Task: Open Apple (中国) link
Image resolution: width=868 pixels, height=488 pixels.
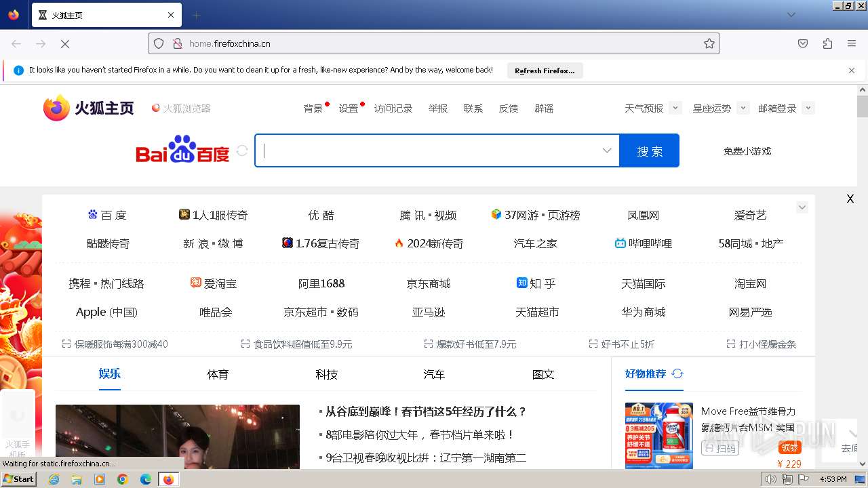Action: point(106,312)
